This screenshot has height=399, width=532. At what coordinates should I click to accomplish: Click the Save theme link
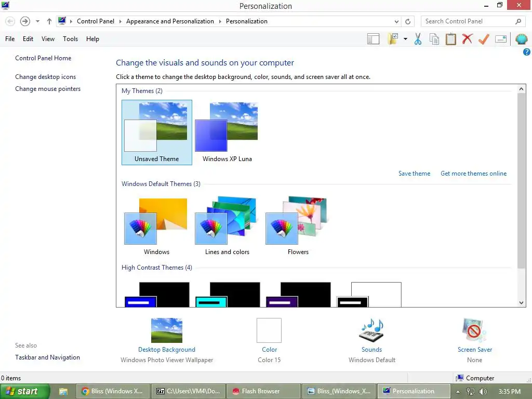[x=414, y=174]
